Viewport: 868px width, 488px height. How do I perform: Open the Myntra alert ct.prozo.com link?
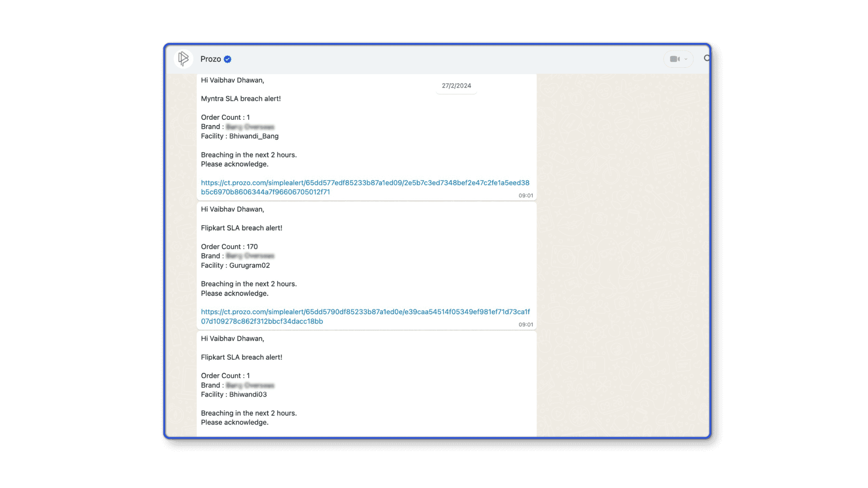pyautogui.click(x=365, y=187)
